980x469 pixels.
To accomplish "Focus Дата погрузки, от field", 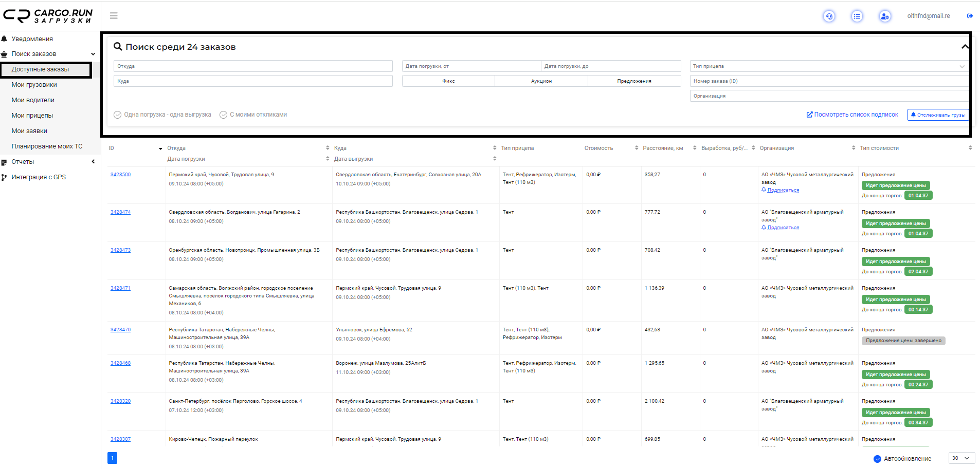I will coord(471,66).
